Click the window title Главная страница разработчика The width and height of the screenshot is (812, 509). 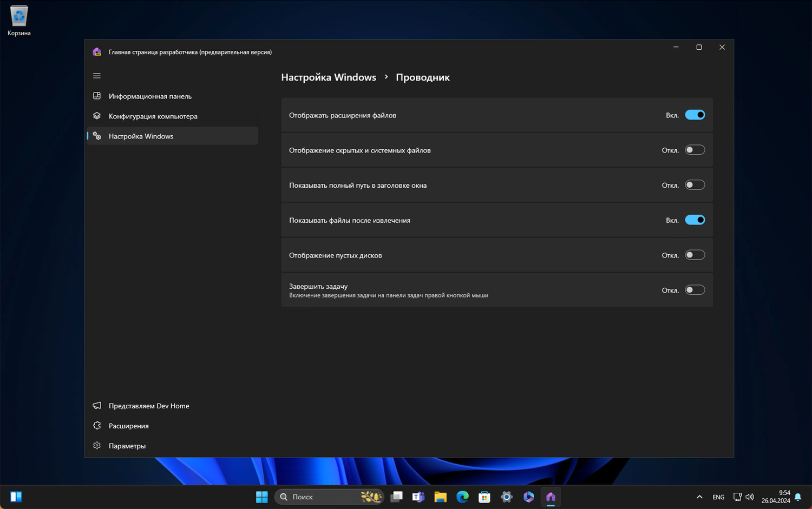point(190,52)
